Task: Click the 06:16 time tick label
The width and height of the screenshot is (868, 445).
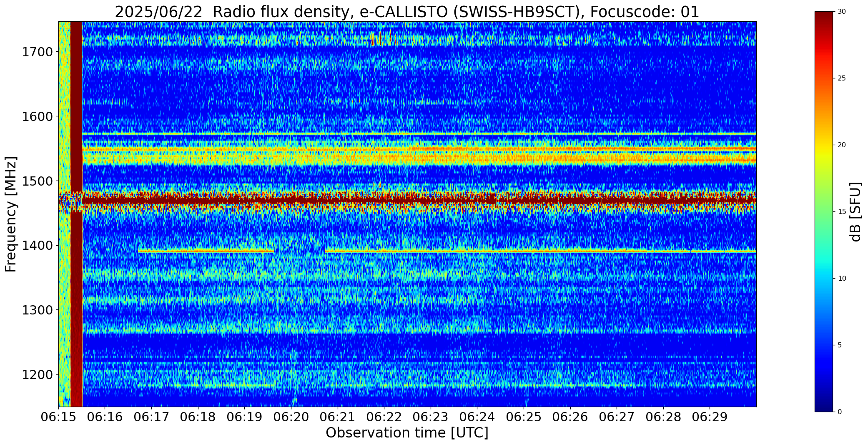Action: 105,417
